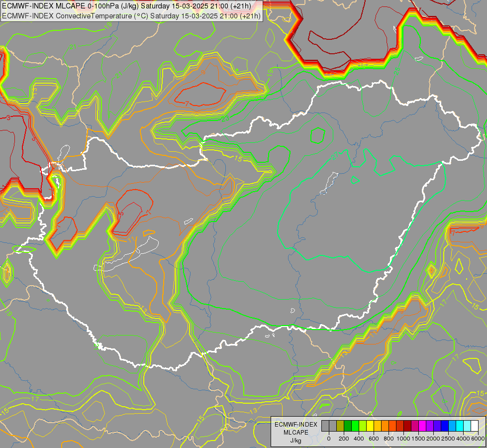Click the legend label MLCAPE
The image size is (487, 448).
pyautogui.click(x=296, y=433)
